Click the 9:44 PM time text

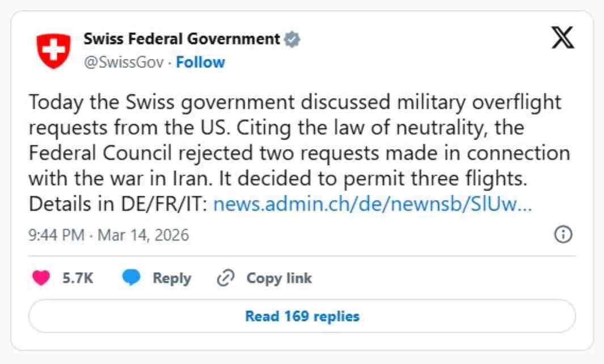(x=56, y=235)
